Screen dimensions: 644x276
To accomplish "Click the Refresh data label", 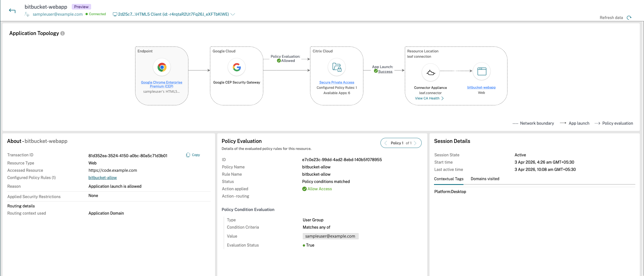I will (611, 18).
